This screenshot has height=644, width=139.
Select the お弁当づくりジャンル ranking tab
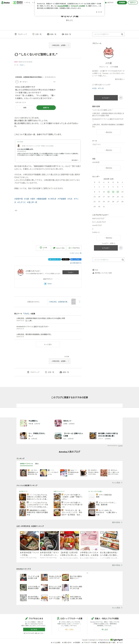click(26, 464)
